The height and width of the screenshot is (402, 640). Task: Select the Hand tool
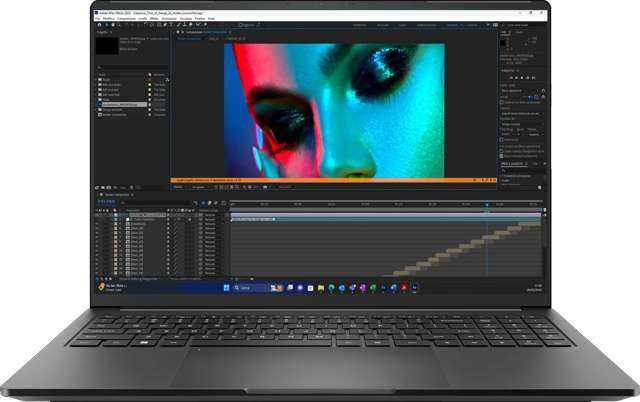click(x=113, y=25)
